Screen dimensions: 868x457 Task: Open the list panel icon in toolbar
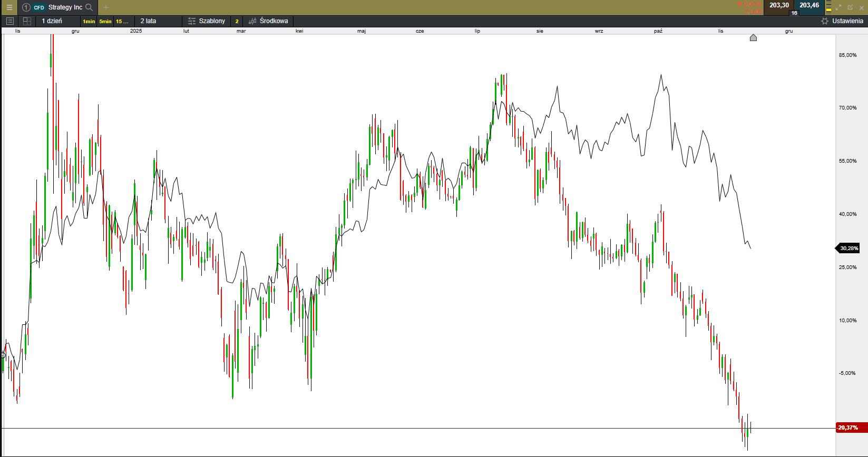10,21
